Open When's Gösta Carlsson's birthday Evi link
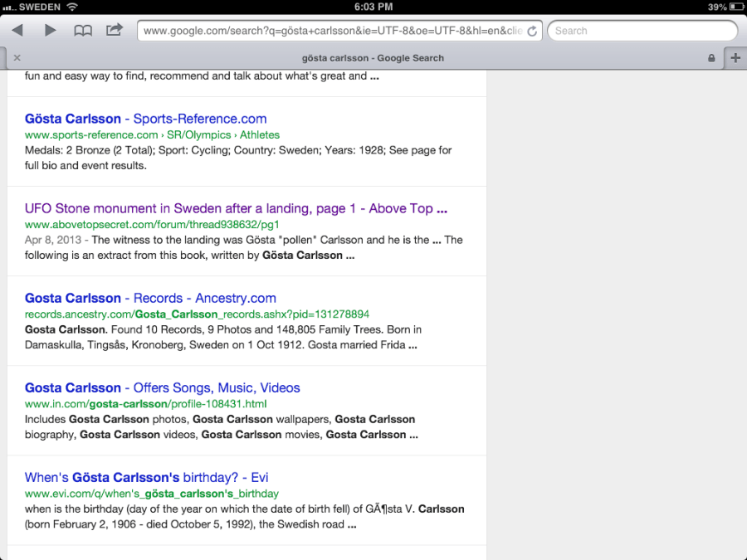Viewport: 747px width, 560px height. pos(146,477)
